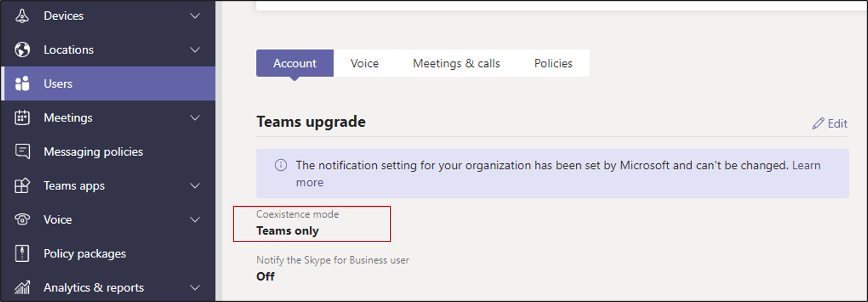Image resolution: width=868 pixels, height=302 pixels.
Task: Open the Meetings & calls tab
Action: click(456, 63)
